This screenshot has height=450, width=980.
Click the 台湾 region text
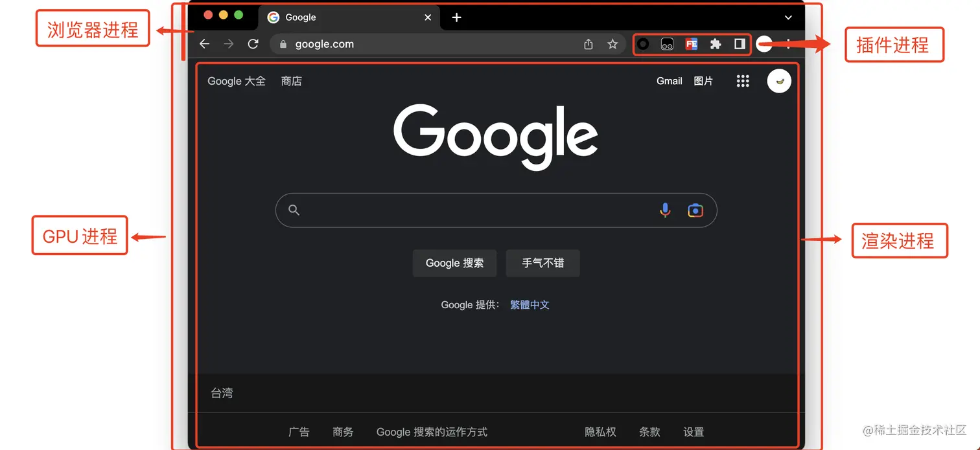pyautogui.click(x=222, y=393)
